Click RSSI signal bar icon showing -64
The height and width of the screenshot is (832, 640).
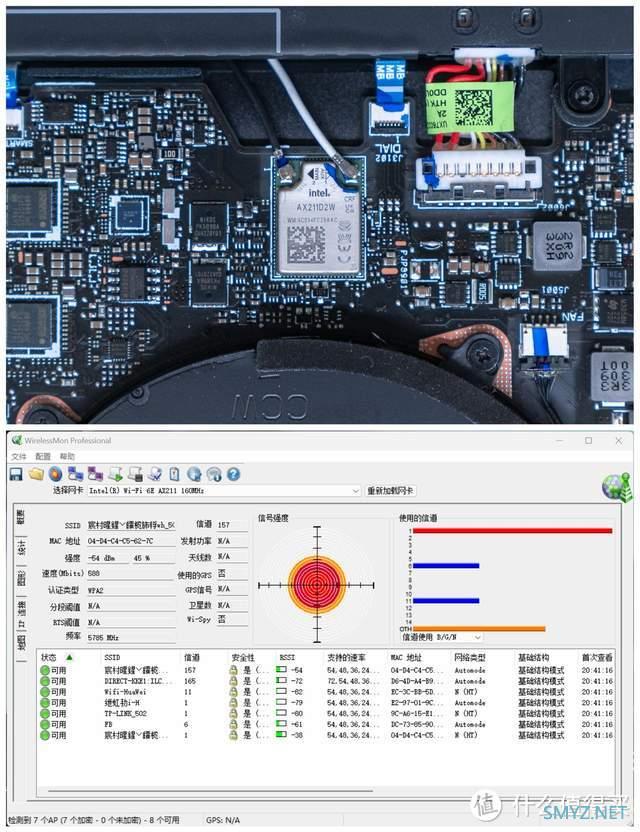point(281,670)
